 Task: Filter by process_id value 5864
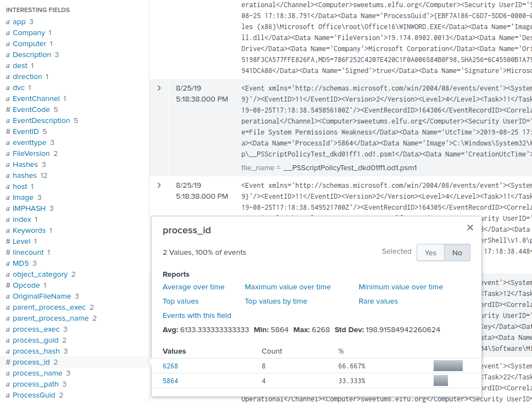(170, 381)
